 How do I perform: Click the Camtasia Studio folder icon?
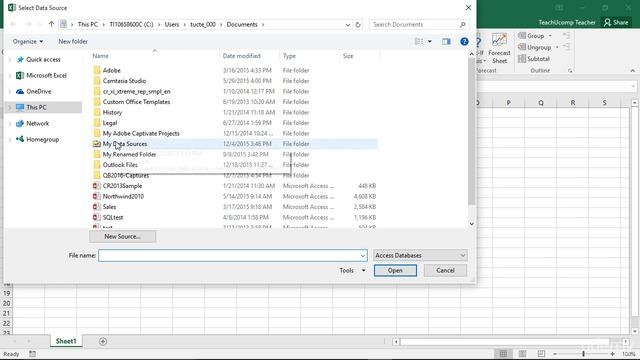[97, 81]
